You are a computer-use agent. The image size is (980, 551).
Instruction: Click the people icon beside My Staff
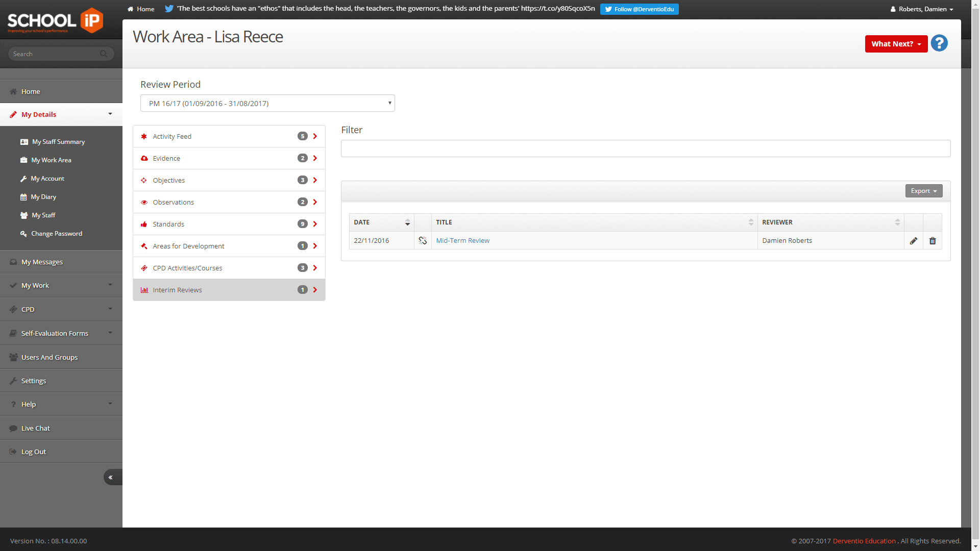(x=24, y=215)
